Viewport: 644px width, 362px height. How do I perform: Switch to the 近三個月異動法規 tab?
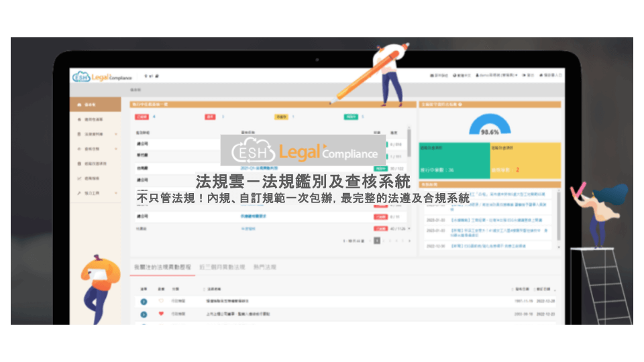coord(222,267)
